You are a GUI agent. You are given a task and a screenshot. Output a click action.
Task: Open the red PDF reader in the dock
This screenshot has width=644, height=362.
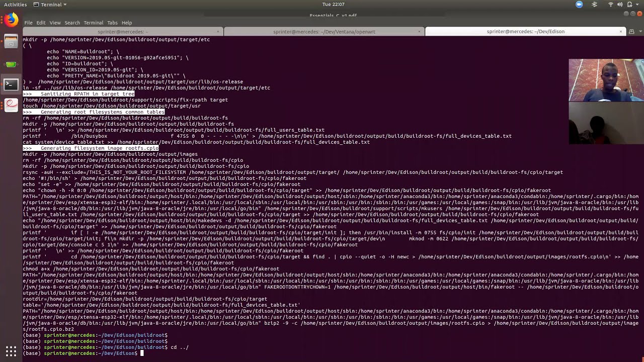coord(11,105)
